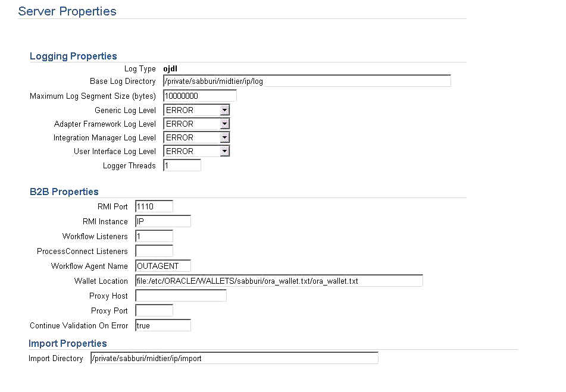Open the Generic Log Level dropdown
The height and width of the screenshot is (392, 566).
pyautogui.click(x=197, y=110)
